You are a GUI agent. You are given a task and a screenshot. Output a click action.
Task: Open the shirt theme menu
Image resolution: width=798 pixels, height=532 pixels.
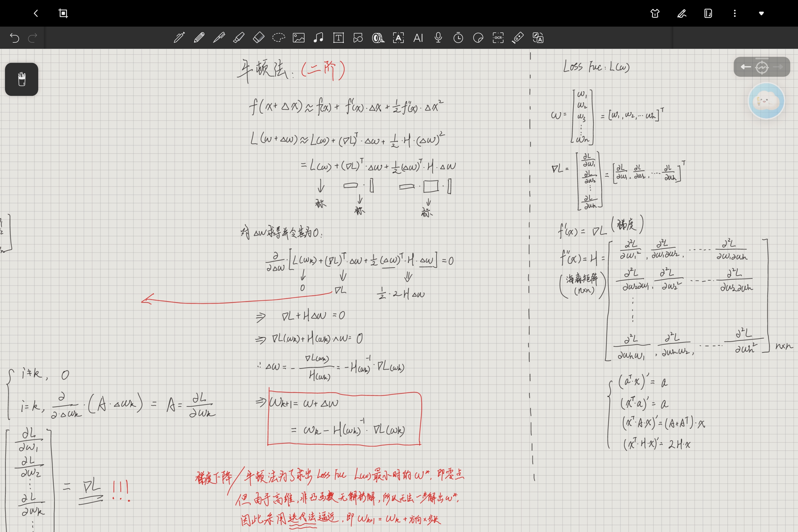click(x=655, y=14)
